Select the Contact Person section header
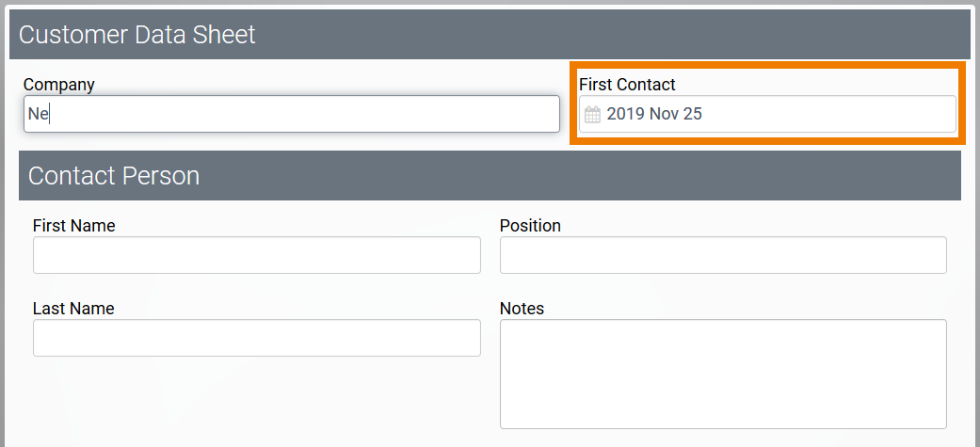Screen dimensions: 980x447 114,176
